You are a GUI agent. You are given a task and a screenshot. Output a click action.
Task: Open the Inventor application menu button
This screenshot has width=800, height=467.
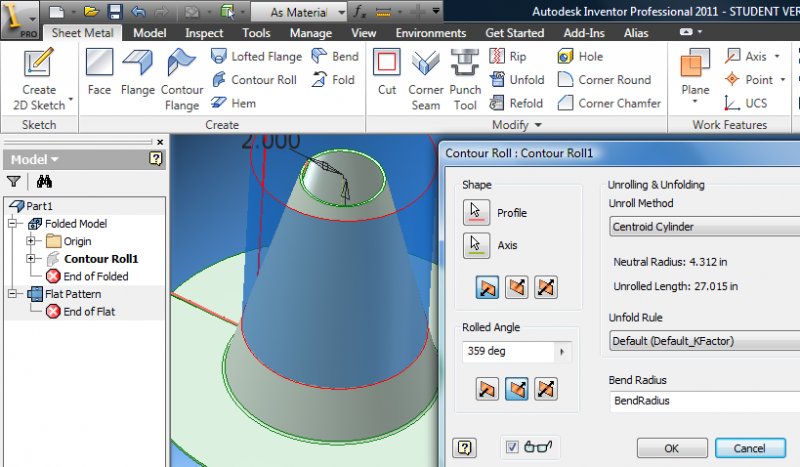(x=19, y=19)
